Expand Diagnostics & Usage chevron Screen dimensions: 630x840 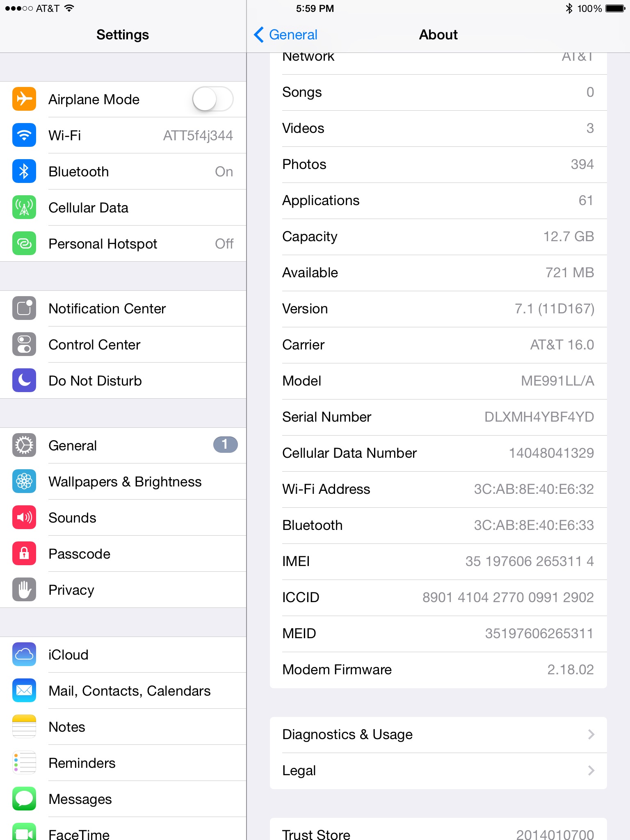591,734
